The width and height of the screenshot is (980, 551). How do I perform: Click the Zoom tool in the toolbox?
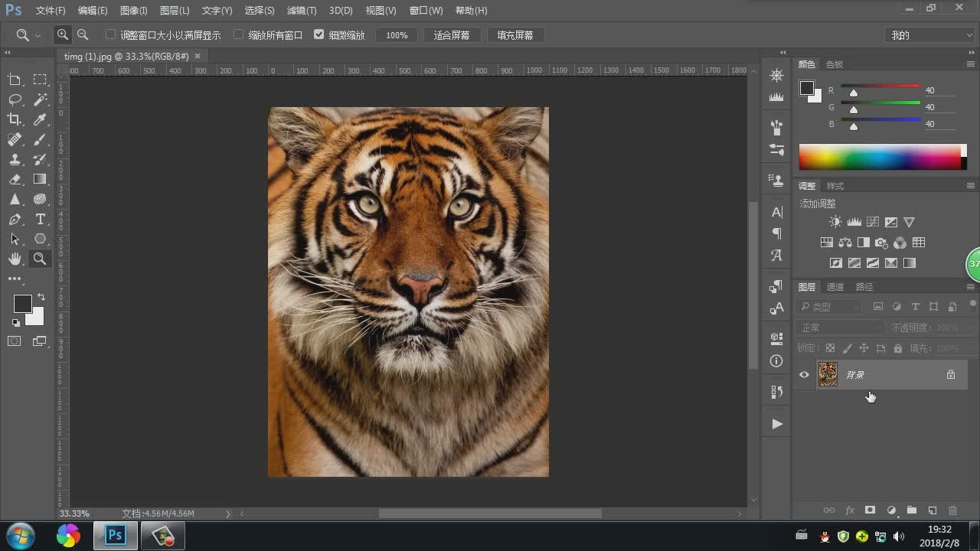pos(40,259)
